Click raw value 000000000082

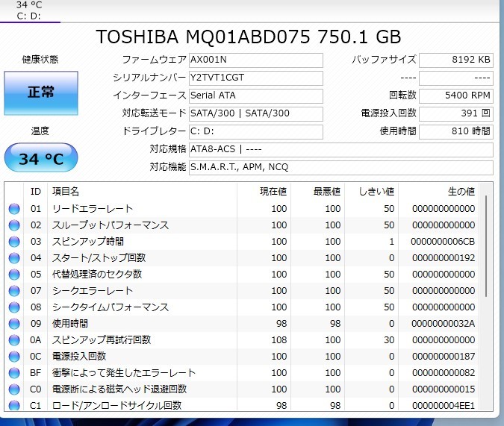click(444, 373)
